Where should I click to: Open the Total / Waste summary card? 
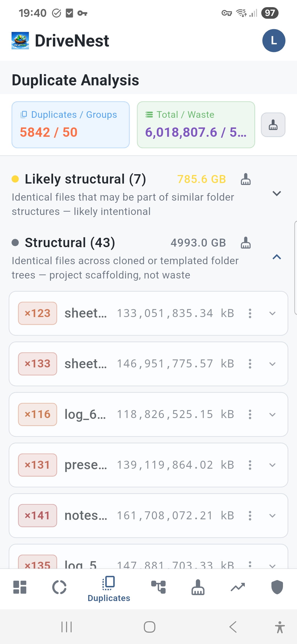coord(196,125)
